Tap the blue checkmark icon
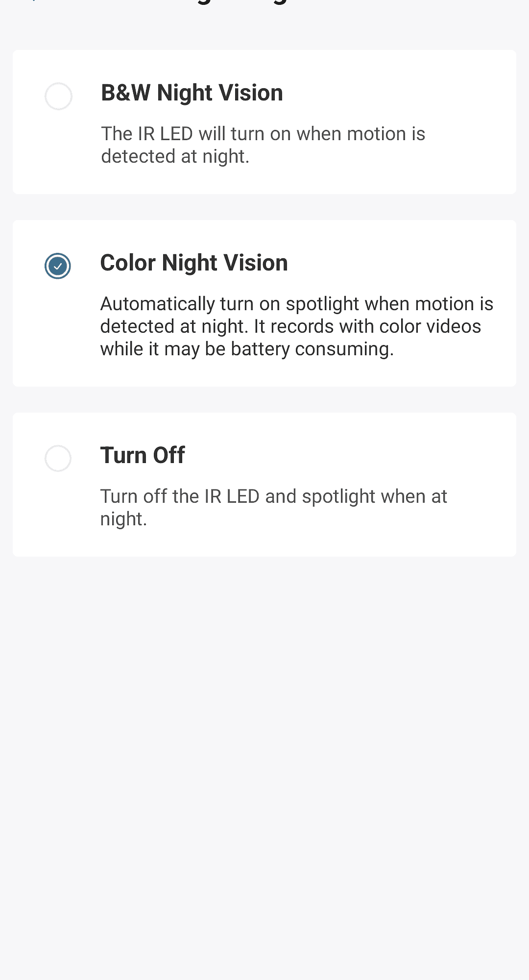529x980 pixels. [58, 266]
